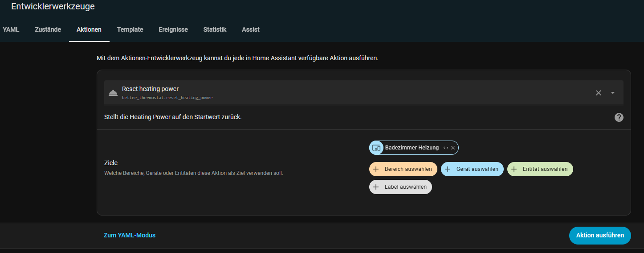The image size is (644, 253).
Task: Switch to the Statistik tab
Action: pyautogui.click(x=215, y=29)
